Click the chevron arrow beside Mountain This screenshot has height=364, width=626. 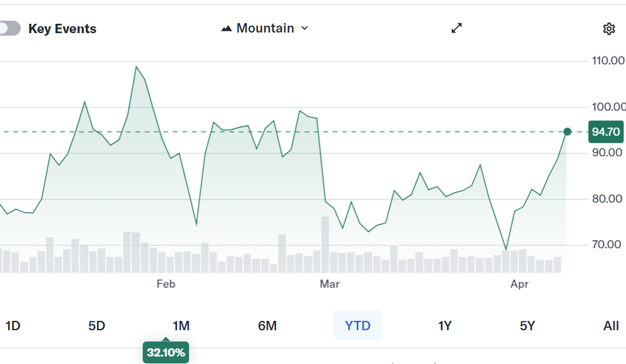coord(305,28)
